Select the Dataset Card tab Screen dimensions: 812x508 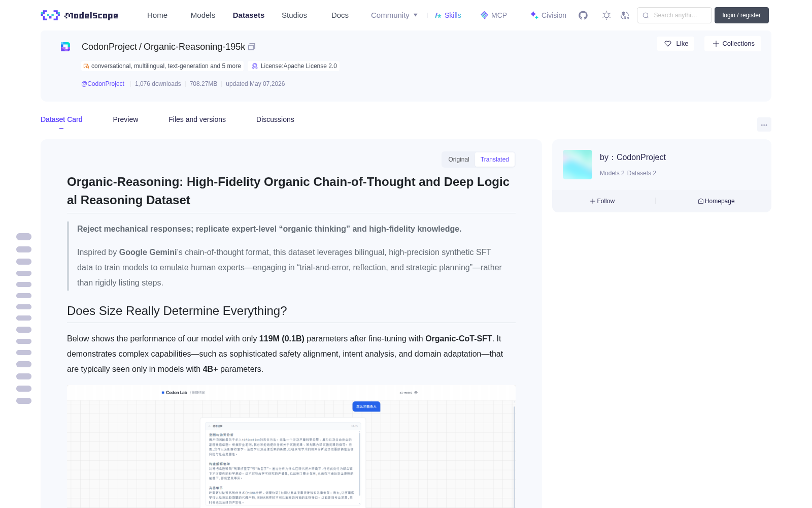tap(61, 119)
